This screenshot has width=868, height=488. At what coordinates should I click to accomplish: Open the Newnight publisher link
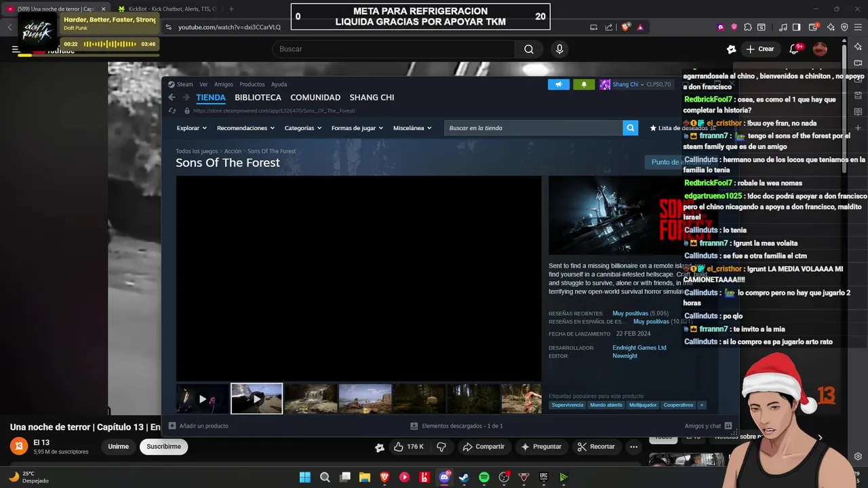pyautogui.click(x=625, y=356)
